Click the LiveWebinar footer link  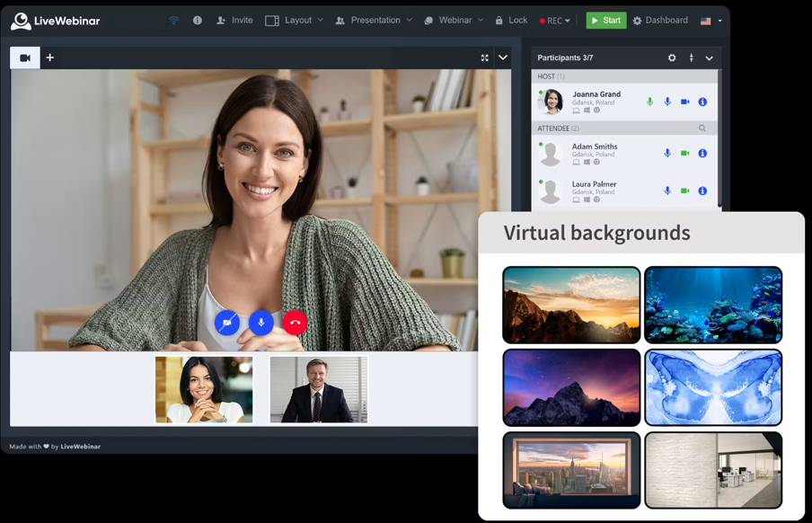pos(80,447)
